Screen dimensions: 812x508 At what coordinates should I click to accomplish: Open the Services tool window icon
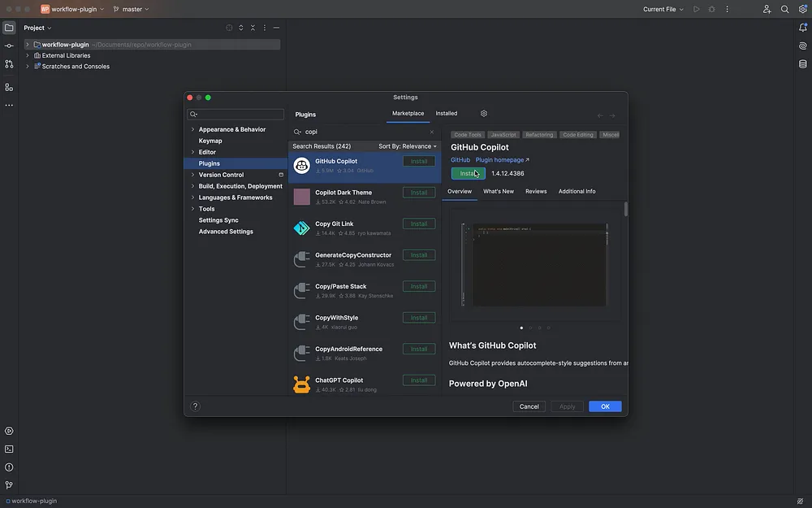(9, 431)
